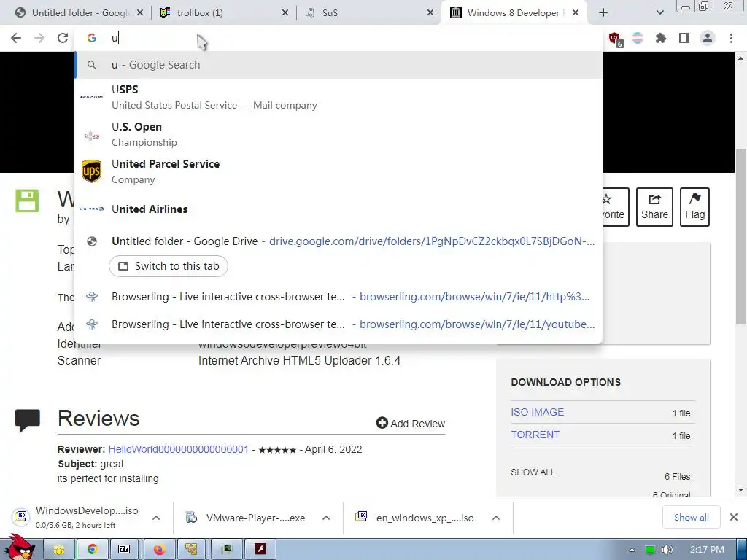Viewport: 747px width, 560px height.
Task: Open Chrome from the taskbar
Action: pyautogui.click(x=92, y=549)
